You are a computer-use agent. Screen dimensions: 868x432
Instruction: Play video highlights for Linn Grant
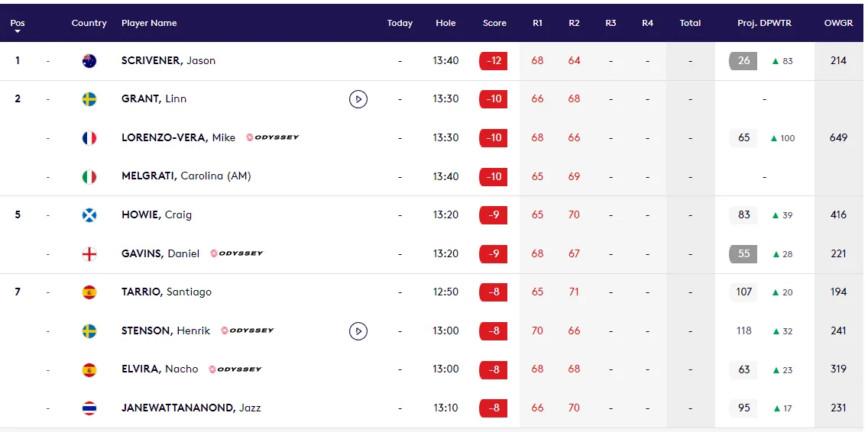pyautogui.click(x=358, y=99)
